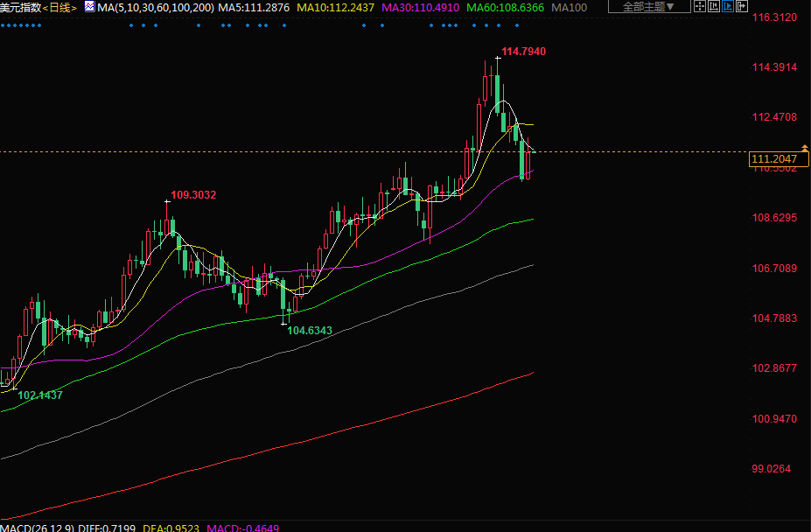Click the MA(5,10,30,60,100,200) parameter label

coord(156,7)
